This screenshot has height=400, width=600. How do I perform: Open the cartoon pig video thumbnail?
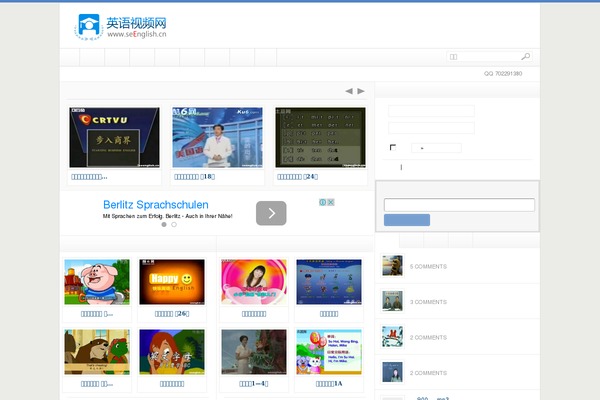pos(97,282)
